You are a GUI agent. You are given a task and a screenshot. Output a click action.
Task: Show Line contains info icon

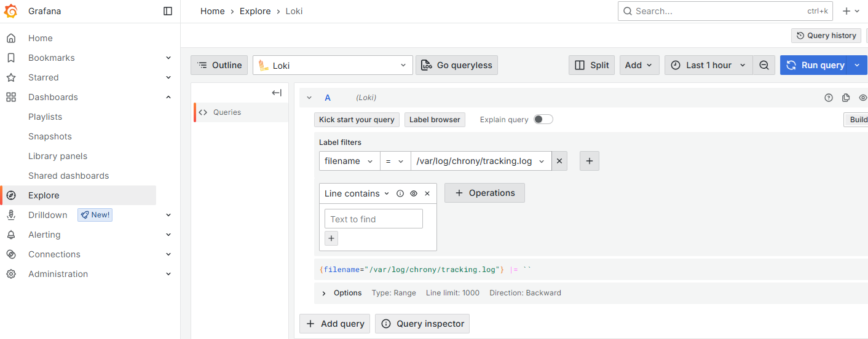click(x=400, y=193)
